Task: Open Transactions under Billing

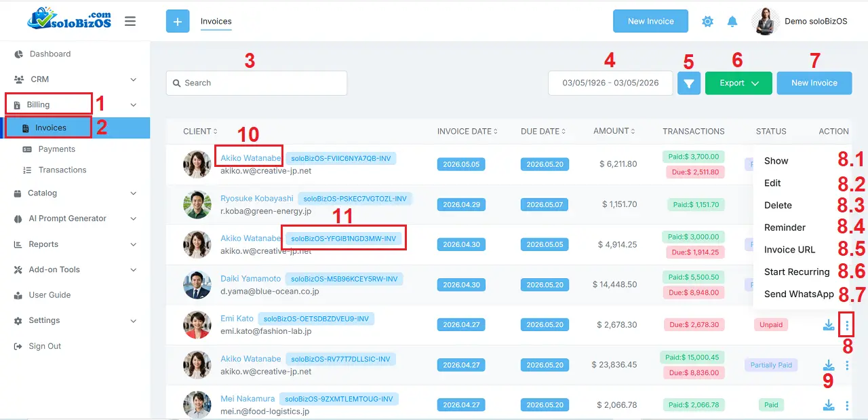Action: [62, 170]
